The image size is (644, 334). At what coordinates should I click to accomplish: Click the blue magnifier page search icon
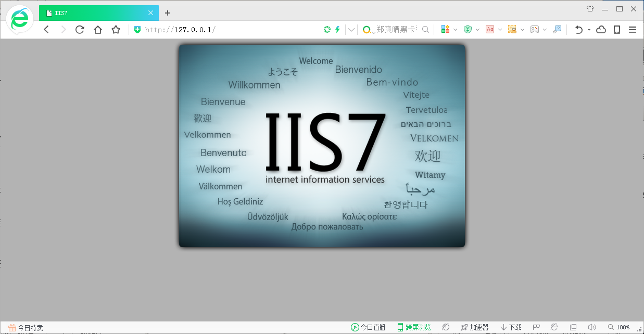point(557,30)
